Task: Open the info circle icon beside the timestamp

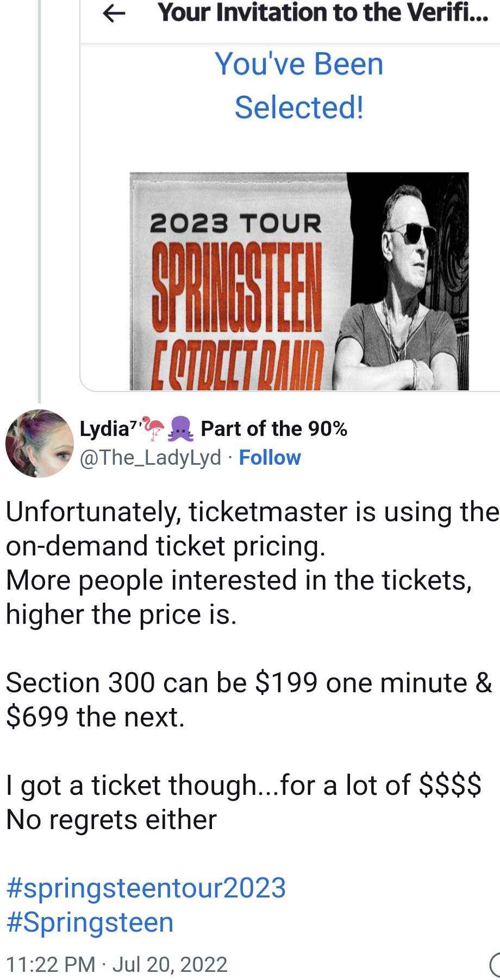Action: point(495,965)
